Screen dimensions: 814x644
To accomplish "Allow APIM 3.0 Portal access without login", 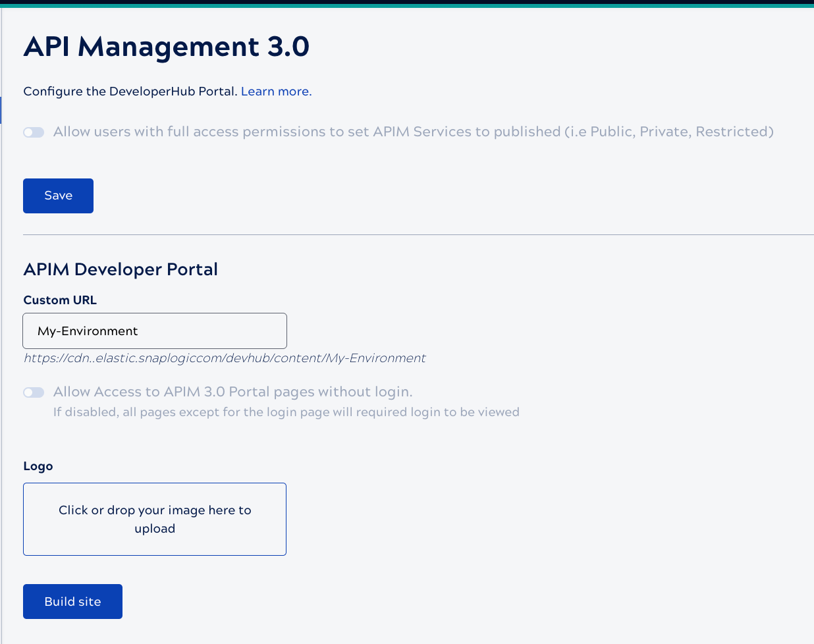I will 33,392.
